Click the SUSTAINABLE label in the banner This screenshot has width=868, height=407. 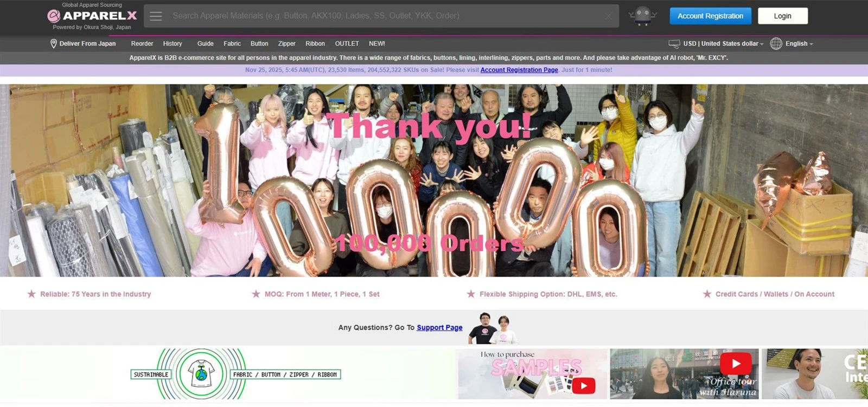pyautogui.click(x=151, y=374)
